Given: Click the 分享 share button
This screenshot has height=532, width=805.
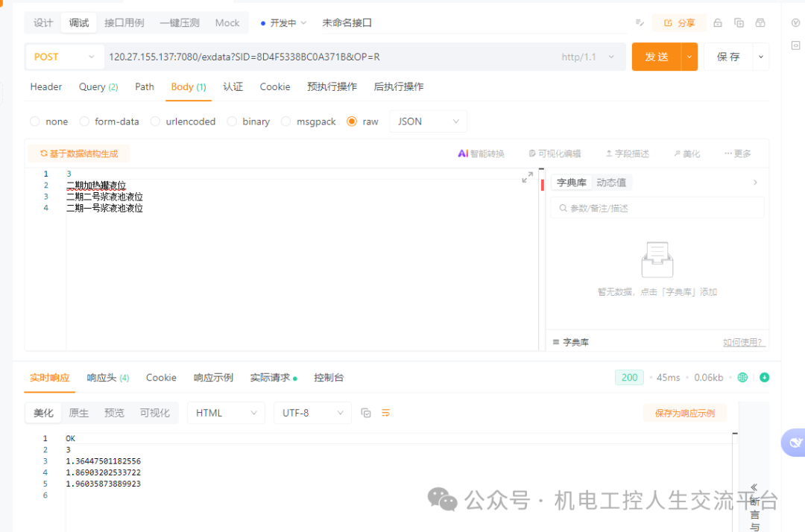Looking at the screenshot, I should (679, 23).
